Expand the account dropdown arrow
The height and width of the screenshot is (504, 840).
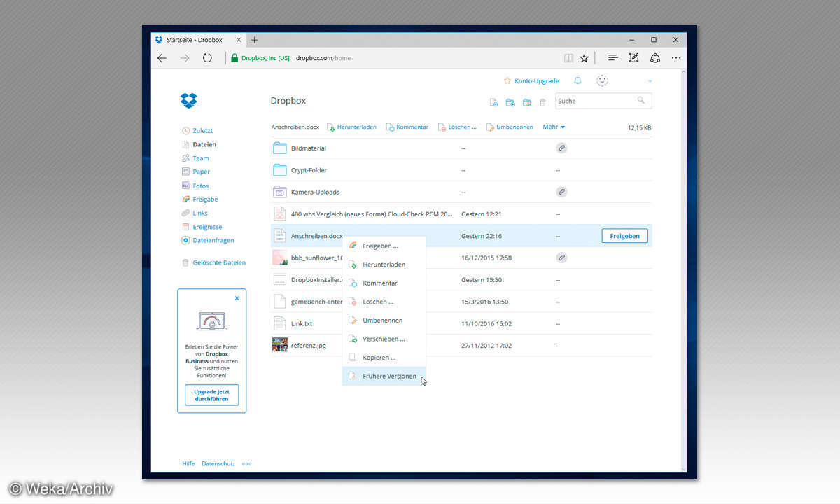coord(650,81)
